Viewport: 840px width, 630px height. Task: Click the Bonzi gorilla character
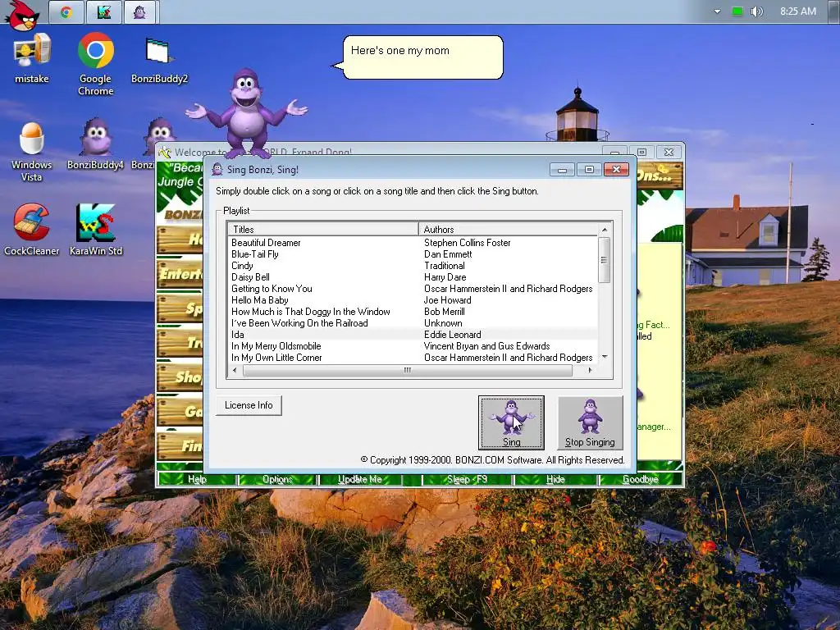point(246,112)
